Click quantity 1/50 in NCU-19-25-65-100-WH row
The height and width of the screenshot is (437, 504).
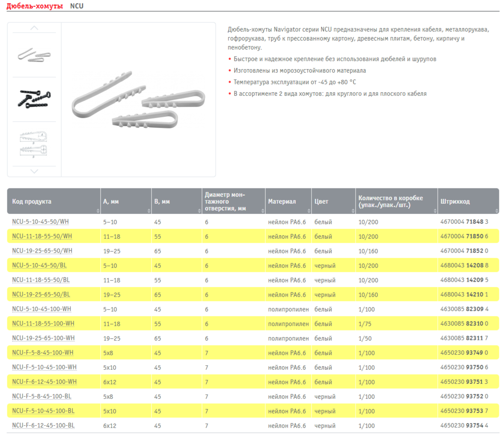[365, 339]
